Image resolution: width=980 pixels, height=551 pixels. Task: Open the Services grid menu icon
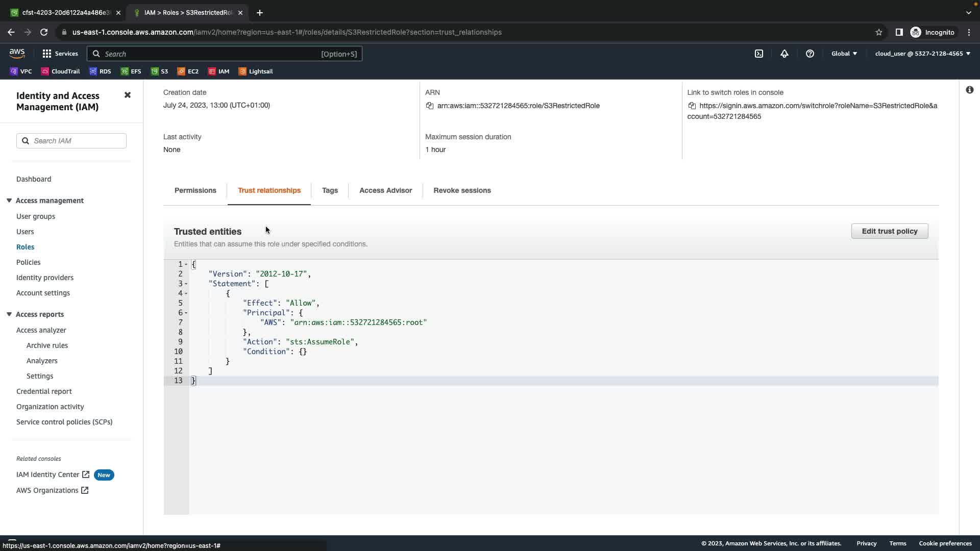tap(47, 54)
